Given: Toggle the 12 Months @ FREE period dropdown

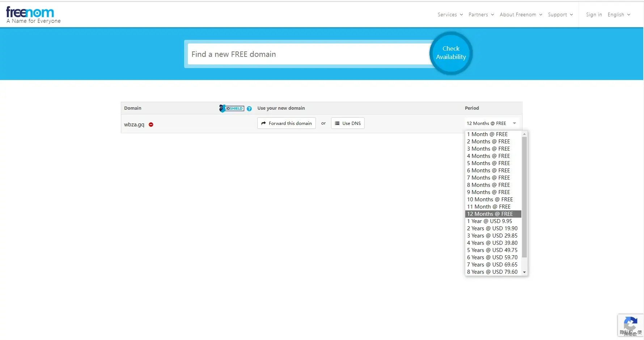Looking at the screenshot, I should pos(491,123).
